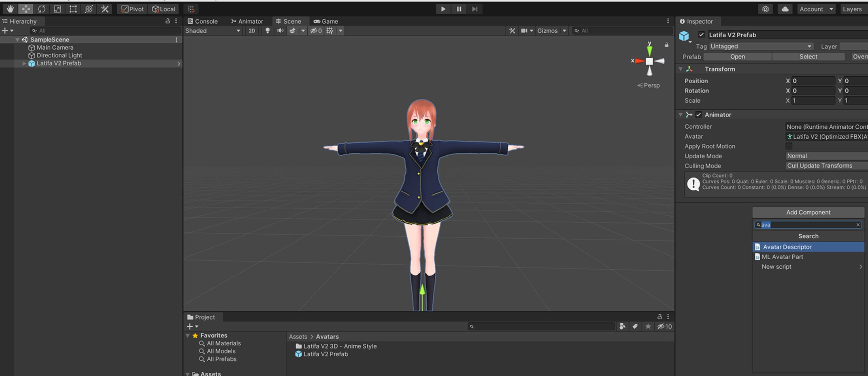Open Scene view options menu
This screenshot has width=868, height=376.
(668, 21)
